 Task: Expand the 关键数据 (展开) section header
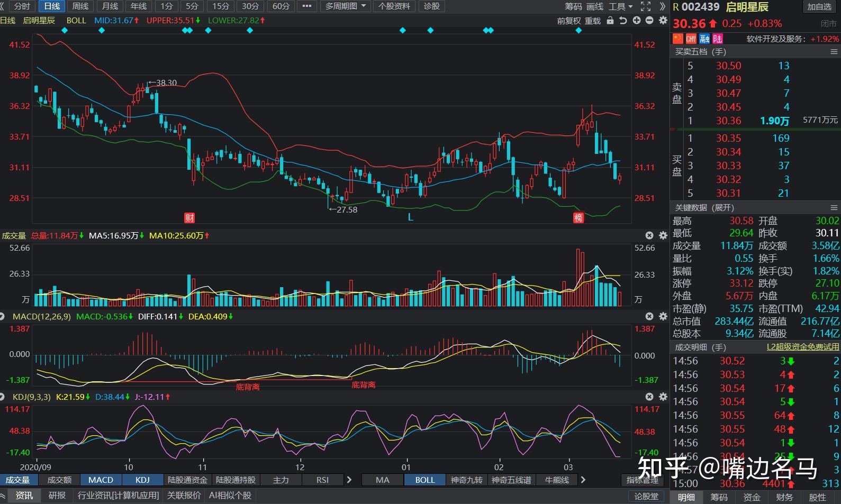[x=704, y=208]
